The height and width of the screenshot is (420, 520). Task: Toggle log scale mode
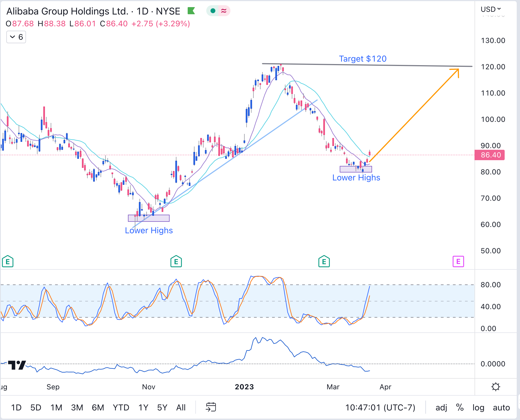(478, 407)
